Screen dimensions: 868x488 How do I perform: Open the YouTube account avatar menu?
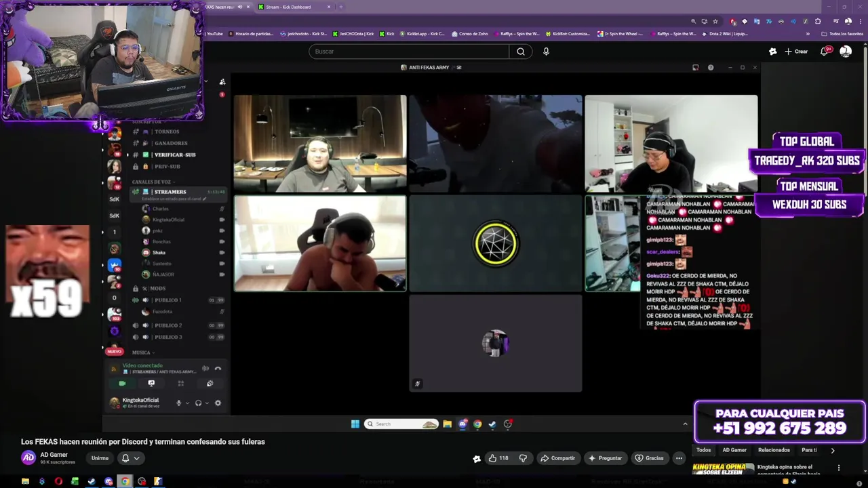click(x=846, y=52)
